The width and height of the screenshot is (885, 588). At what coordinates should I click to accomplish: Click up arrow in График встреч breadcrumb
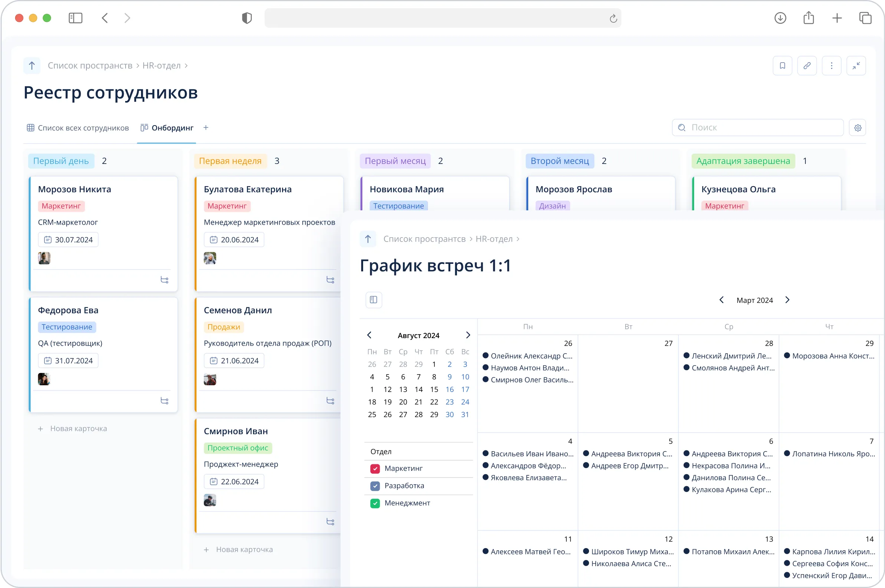click(x=368, y=239)
